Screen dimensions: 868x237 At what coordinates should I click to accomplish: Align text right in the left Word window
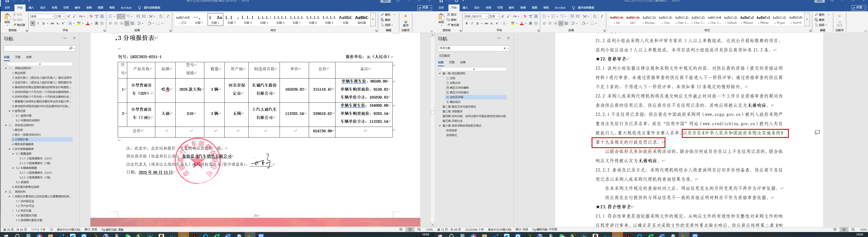point(121,23)
